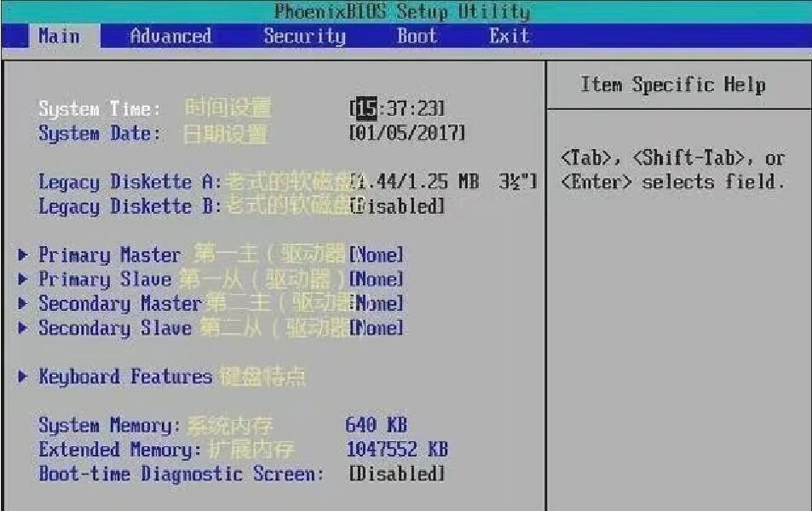Select the Primary Master None value
The height and width of the screenshot is (511, 812).
(377, 255)
